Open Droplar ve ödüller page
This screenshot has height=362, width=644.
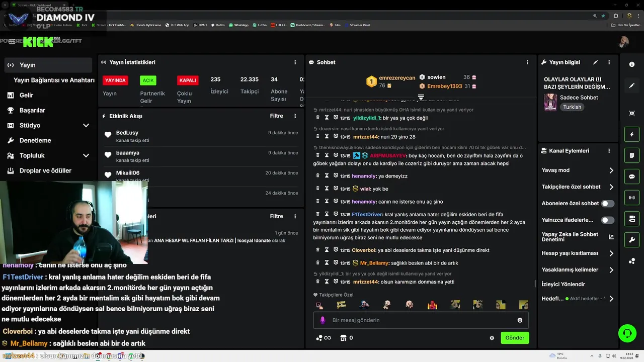click(x=45, y=170)
